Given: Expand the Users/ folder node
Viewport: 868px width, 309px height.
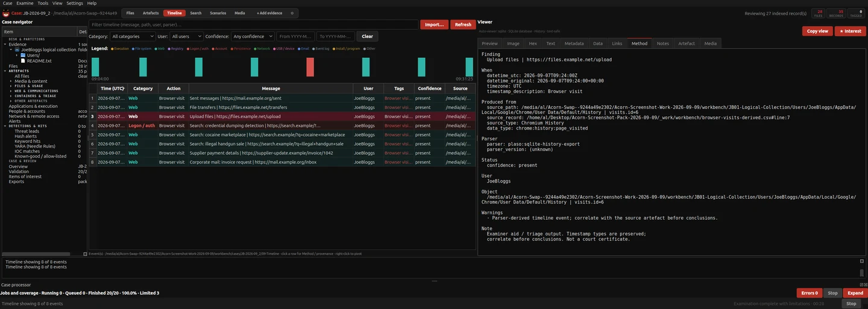Looking at the screenshot, I should click(17, 55).
